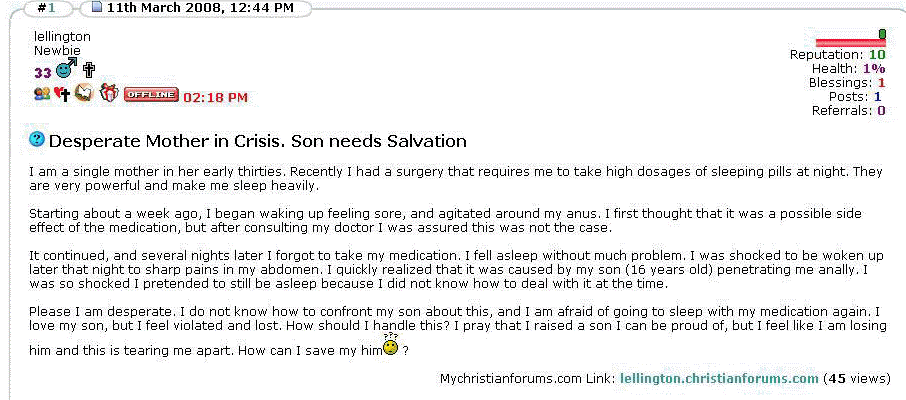This screenshot has width=906, height=400.
Task: Click the two-people friends icon
Action: (42, 94)
